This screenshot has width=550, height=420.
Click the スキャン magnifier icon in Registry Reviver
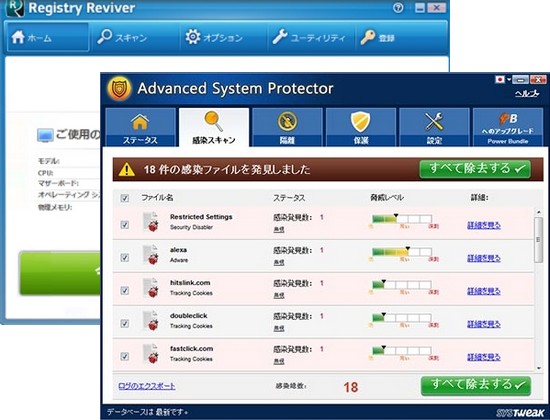coord(104,36)
